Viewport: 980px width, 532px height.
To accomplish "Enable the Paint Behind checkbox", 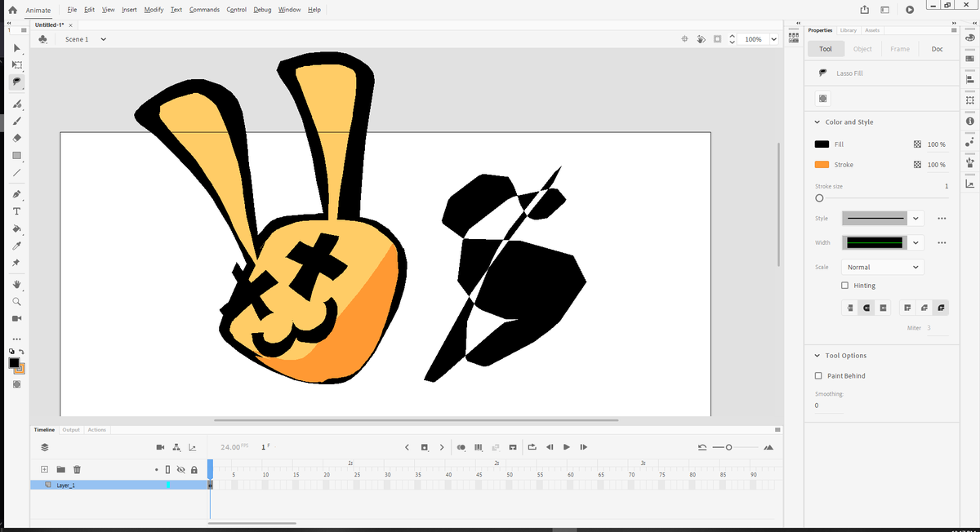I will (819, 375).
